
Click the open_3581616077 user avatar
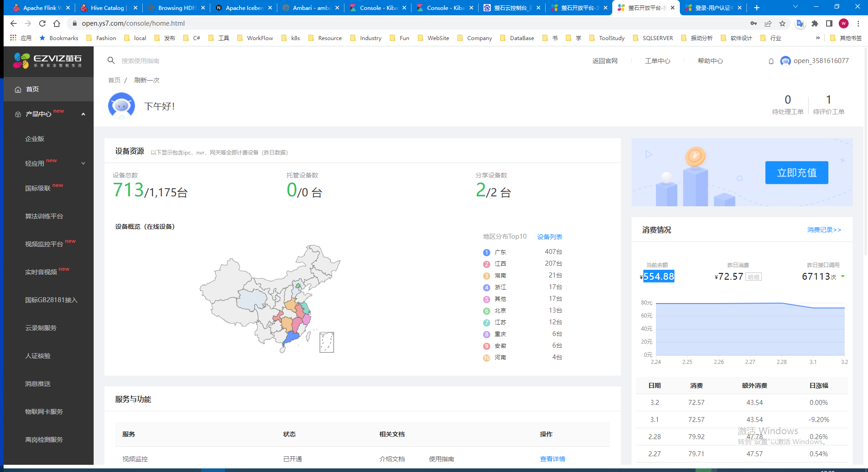[x=785, y=61]
